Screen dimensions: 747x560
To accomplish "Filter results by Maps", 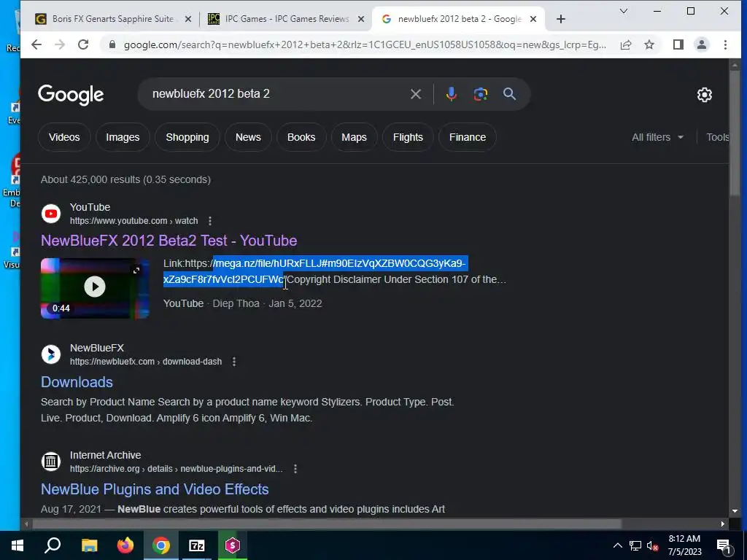I will pyautogui.click(x=354, y=137).
